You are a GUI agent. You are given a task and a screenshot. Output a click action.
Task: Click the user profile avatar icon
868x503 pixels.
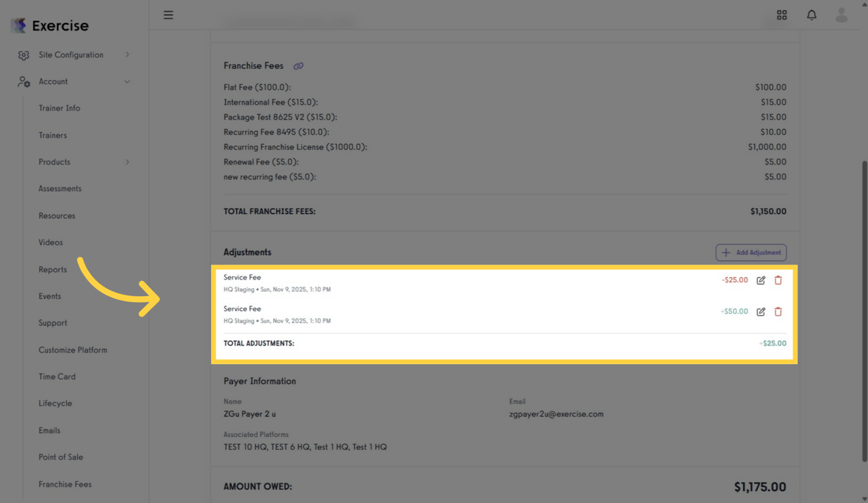click(x=841, y=14)
